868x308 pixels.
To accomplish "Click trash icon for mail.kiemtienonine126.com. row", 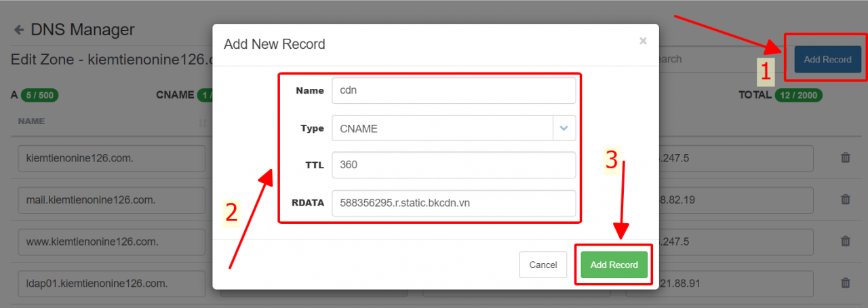I will tap(845, 199).
